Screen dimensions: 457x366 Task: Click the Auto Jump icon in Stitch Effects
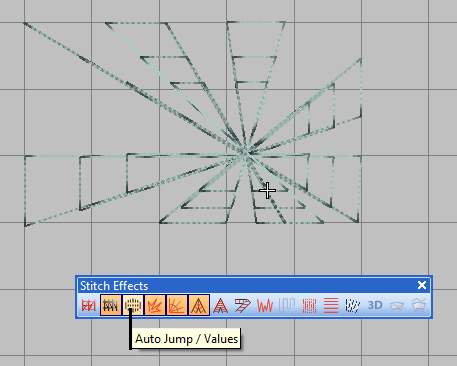click(x=133, y=305)
